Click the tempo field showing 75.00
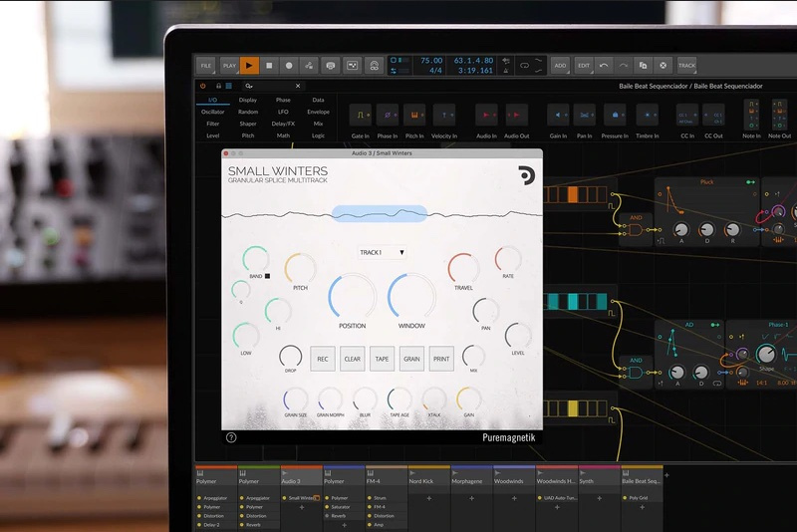This screenshot has width=797, height=532. click(x=431, y=61)
